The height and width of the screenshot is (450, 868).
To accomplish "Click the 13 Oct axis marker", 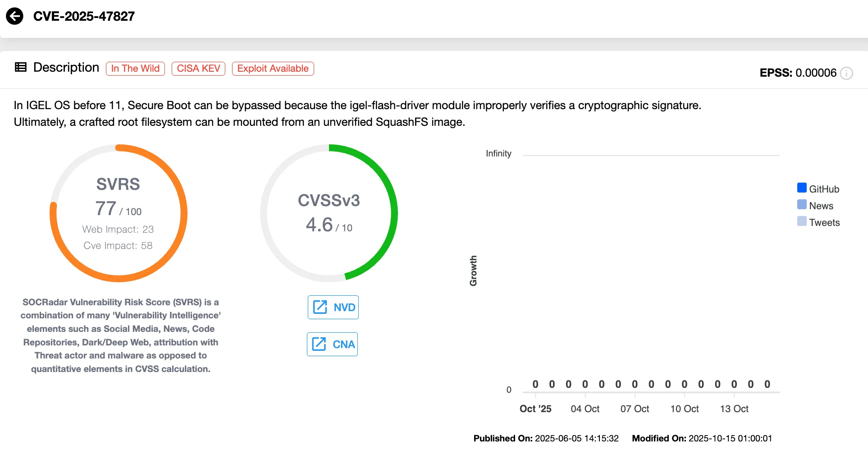I will pyautogui.click(x=734, y=409).
